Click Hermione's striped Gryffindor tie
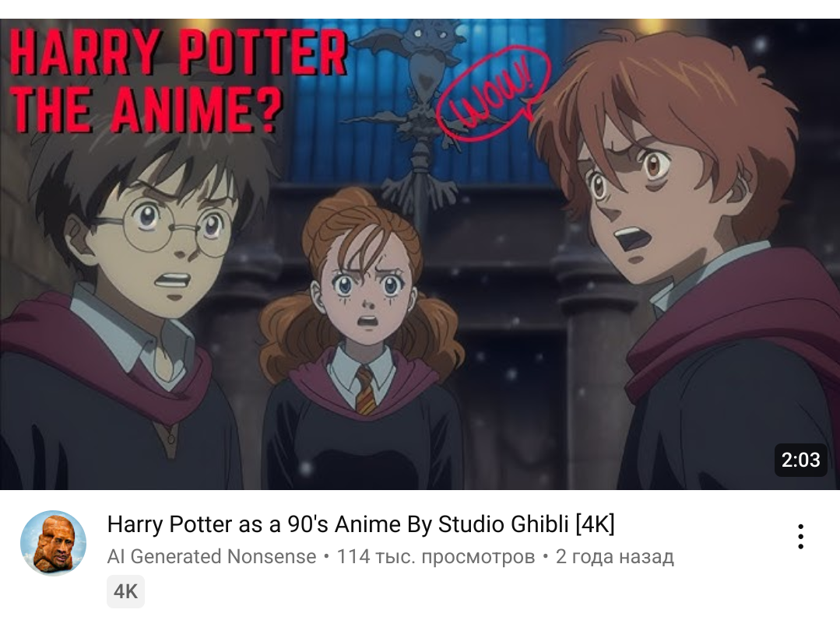840x620 pixels. [366, 390]
